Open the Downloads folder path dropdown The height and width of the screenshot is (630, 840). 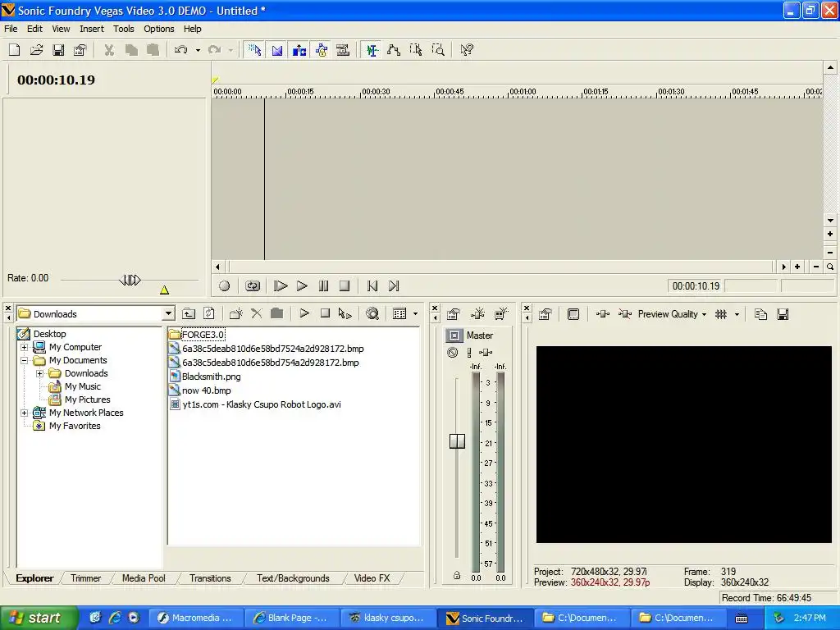pyautogui.click(x=169, y=314)
